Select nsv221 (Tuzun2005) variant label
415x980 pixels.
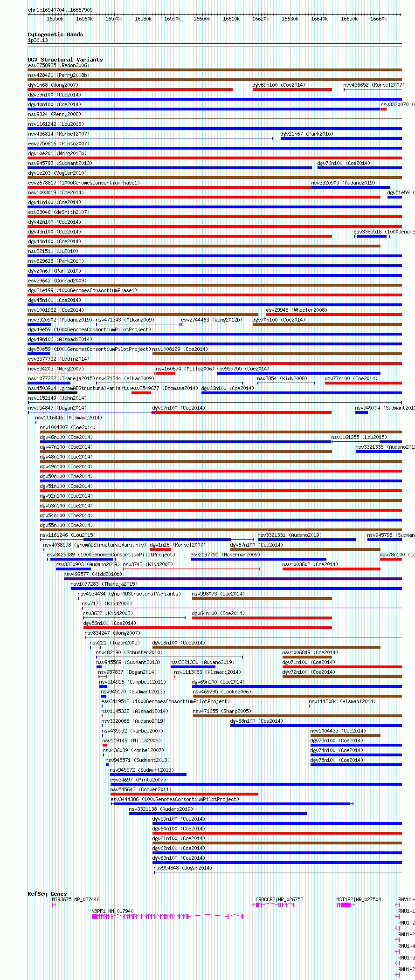pyautogui.click(x=115, y=643)
